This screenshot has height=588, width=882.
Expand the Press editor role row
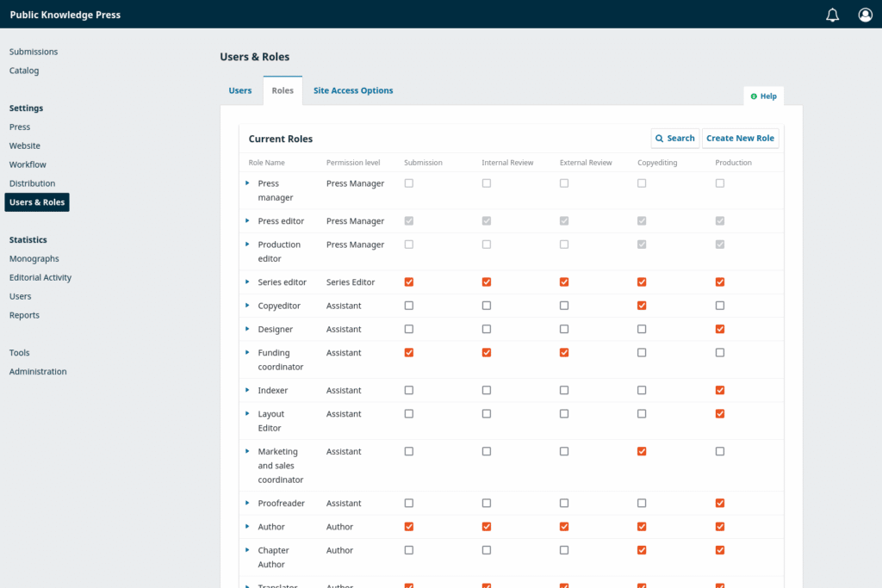tap(249, 220)
